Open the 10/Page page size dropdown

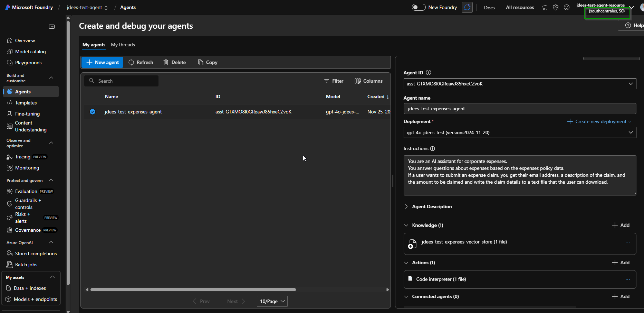pos(272,301)
